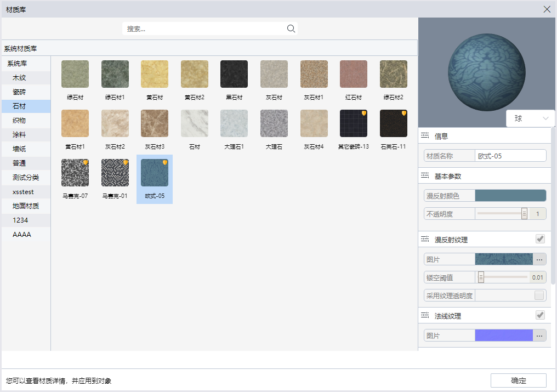Open the 墙纸 category in sidebar
This screenshot has width=557, height=392.
click(19, 149)
